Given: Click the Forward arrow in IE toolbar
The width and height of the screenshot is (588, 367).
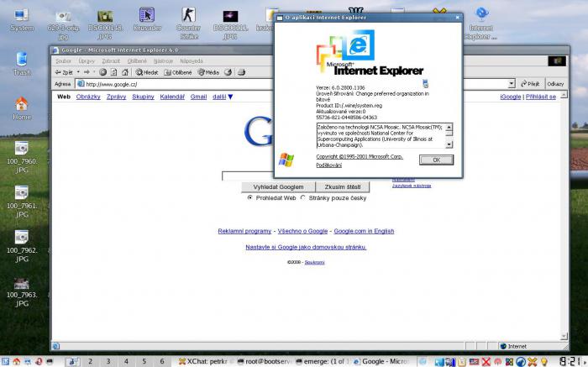Looking at the screenshot, I should pyautogui.click(x=87, y=72).
